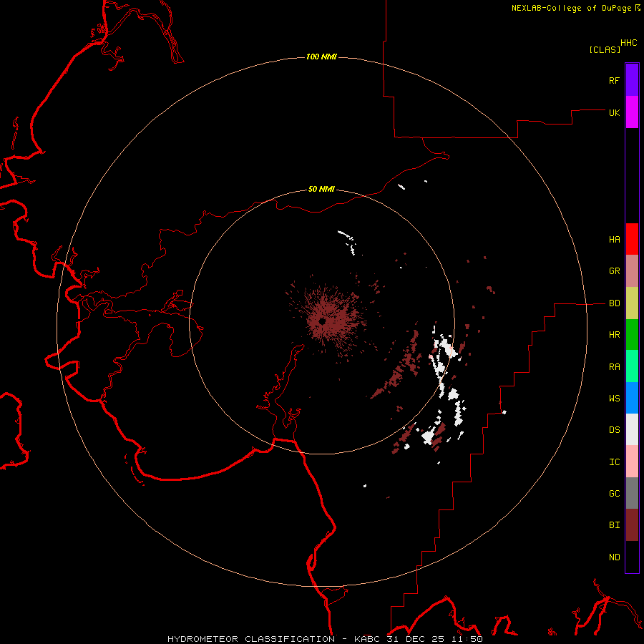Click the HA legend label
This screenshot has height=644, width=644.
pyautogui.click(x=614, y=240)
